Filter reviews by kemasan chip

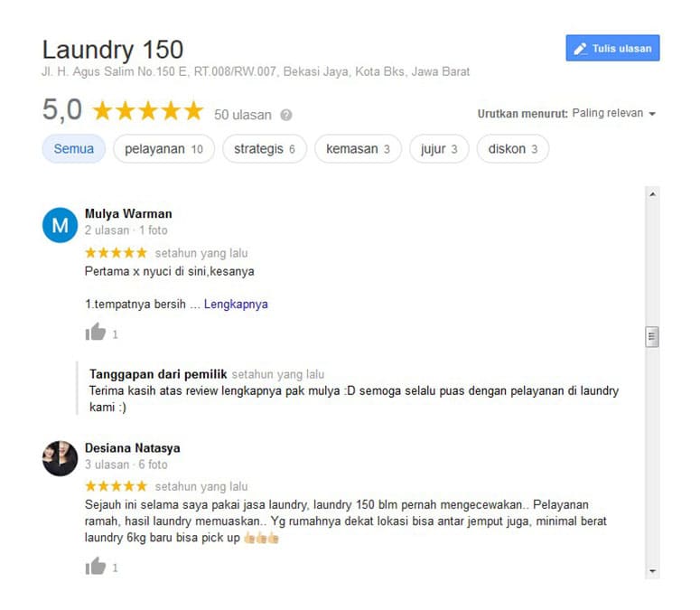tap(358, 149)
